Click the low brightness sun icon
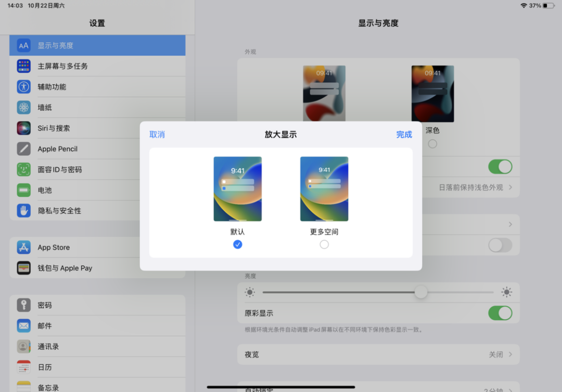562x392 pixels. pos(250,292)
